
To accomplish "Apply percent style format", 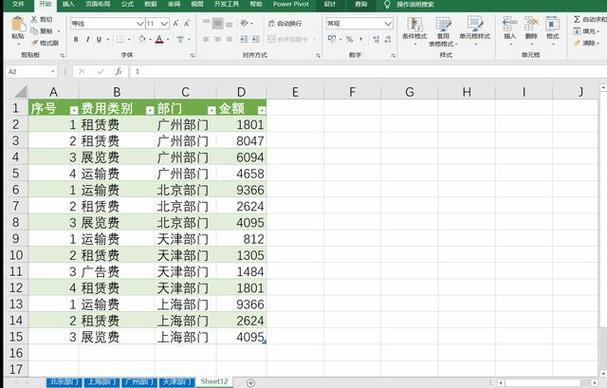I will click(350, 39).
